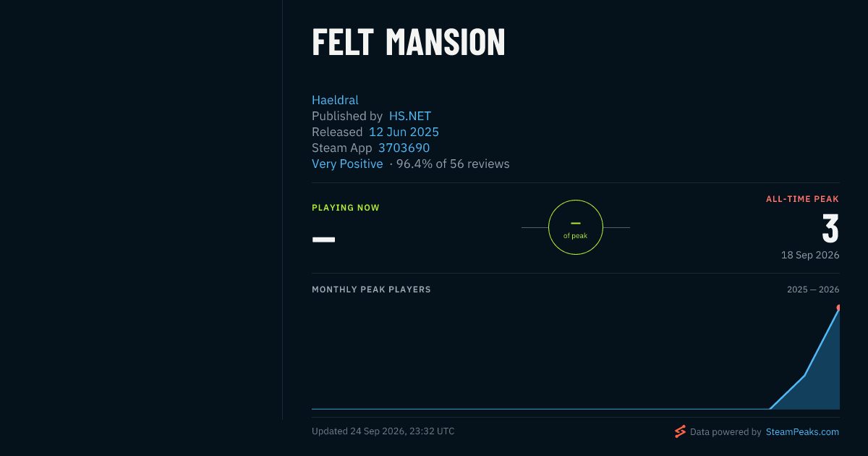Image resolution: width=868 pixels, height=456 pixels.
Task: Click the Felt Mansion title
Action: coord(409,42)
